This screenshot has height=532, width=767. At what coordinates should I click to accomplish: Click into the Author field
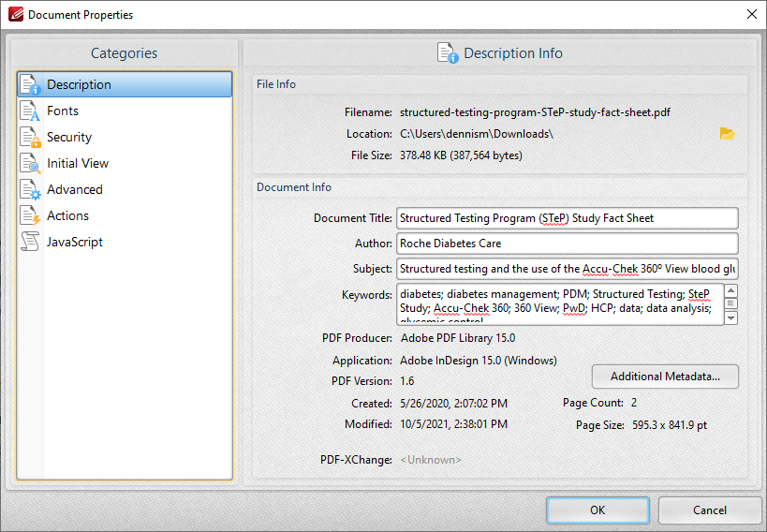(567, 244)
